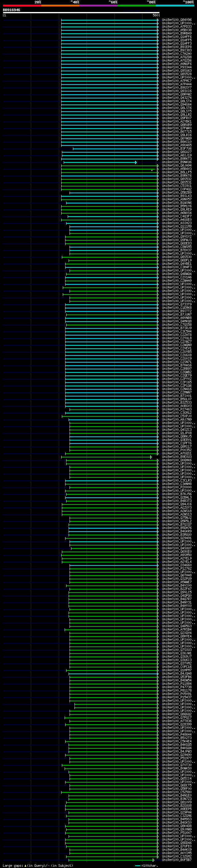Open hit UniRef100_P93344
The image size is (197, 868).
point(177,67)
